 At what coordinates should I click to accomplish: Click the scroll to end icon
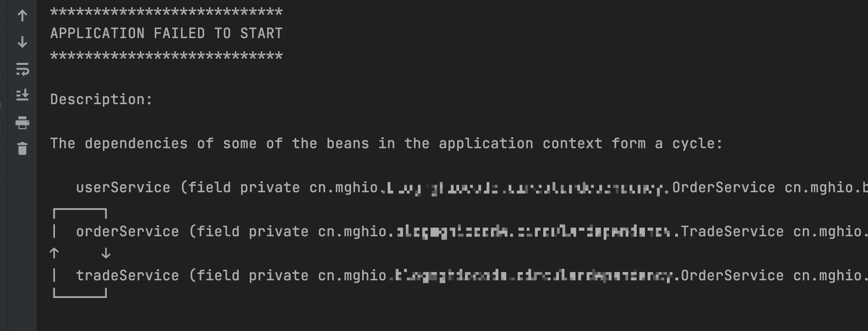pos(22,95)
